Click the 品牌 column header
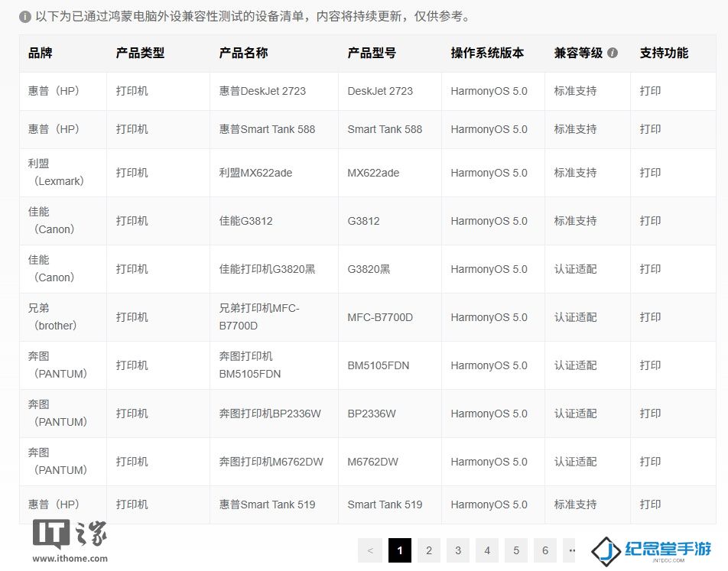 tap(40, 53)
